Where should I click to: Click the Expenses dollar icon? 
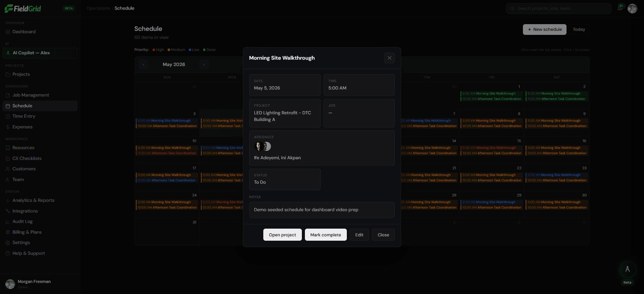(8, 127)
